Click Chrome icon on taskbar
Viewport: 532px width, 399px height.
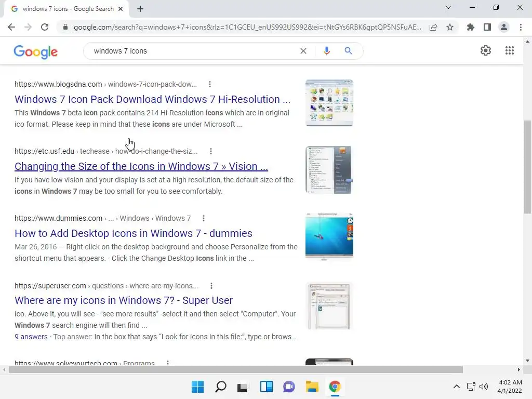point(335,387)
